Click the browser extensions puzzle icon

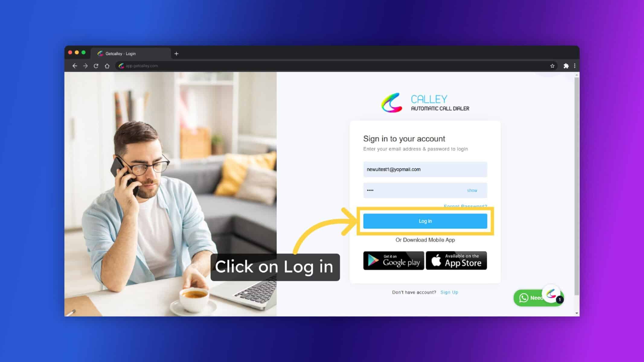[566, 65]
